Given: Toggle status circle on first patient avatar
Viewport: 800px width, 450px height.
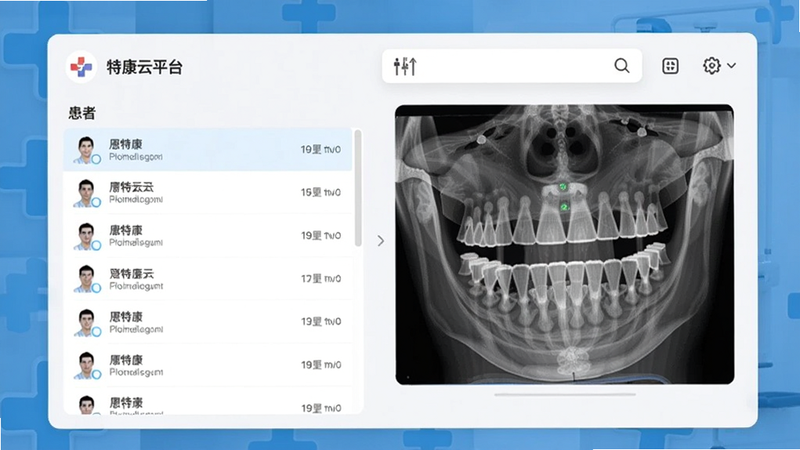Looking at the screenshot, I should click(x=95, y=159).
